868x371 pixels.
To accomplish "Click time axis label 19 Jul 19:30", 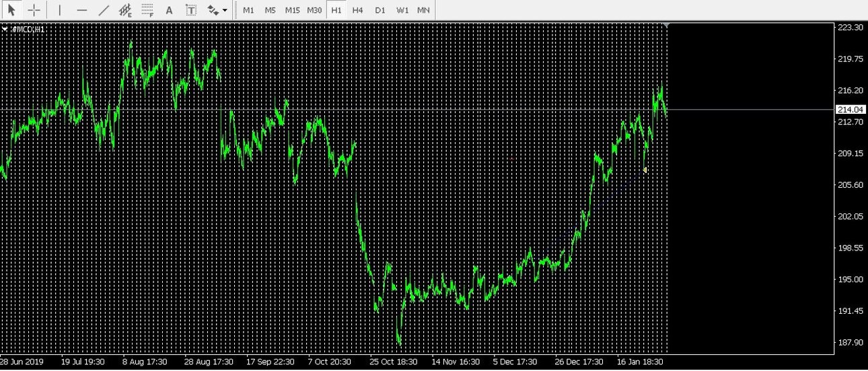I will (83, 362).
